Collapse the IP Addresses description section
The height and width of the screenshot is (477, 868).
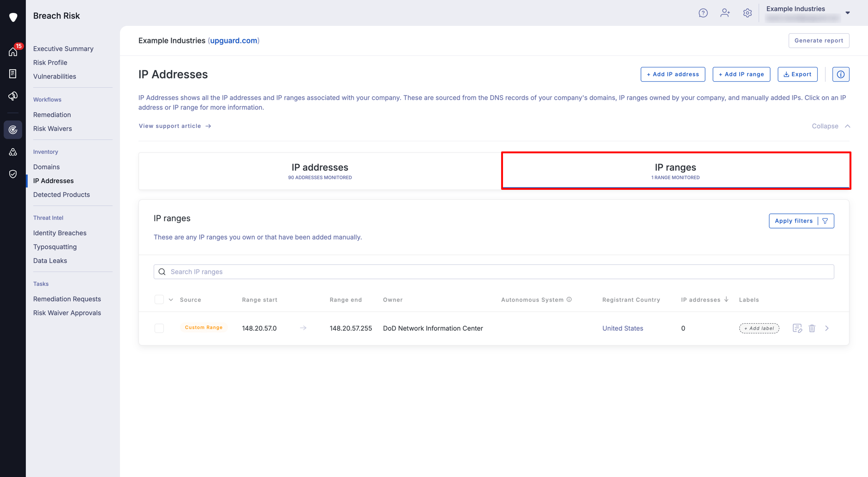tap(830, 126)
